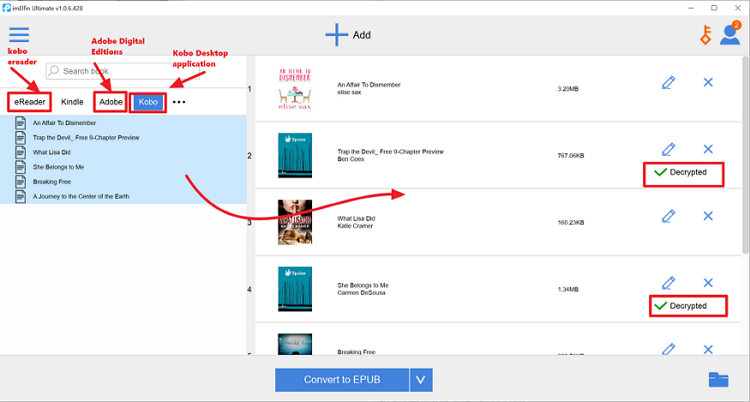Open the output folder icon
Image resolution: width=750 pixels, height=402 pixels.
(718, 380)
